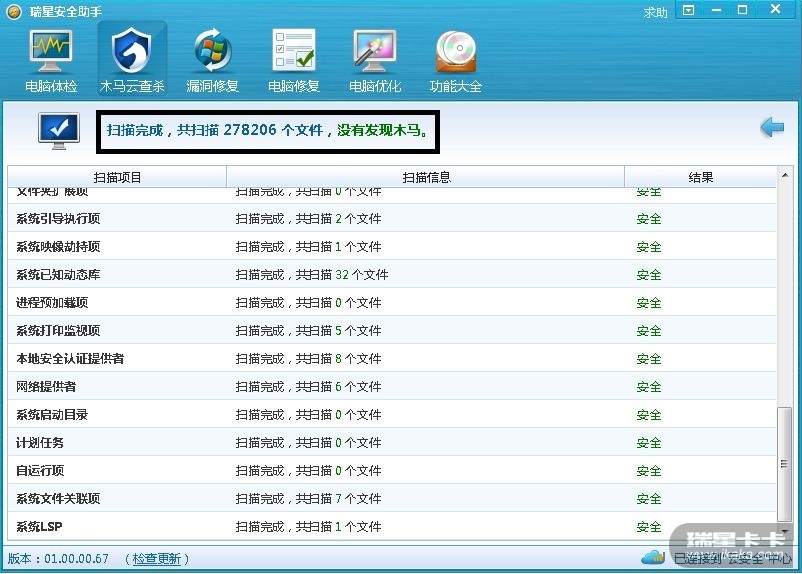Click the 扫描项目 column header
This screenshot has height=574, width=802.
point(117,177)
